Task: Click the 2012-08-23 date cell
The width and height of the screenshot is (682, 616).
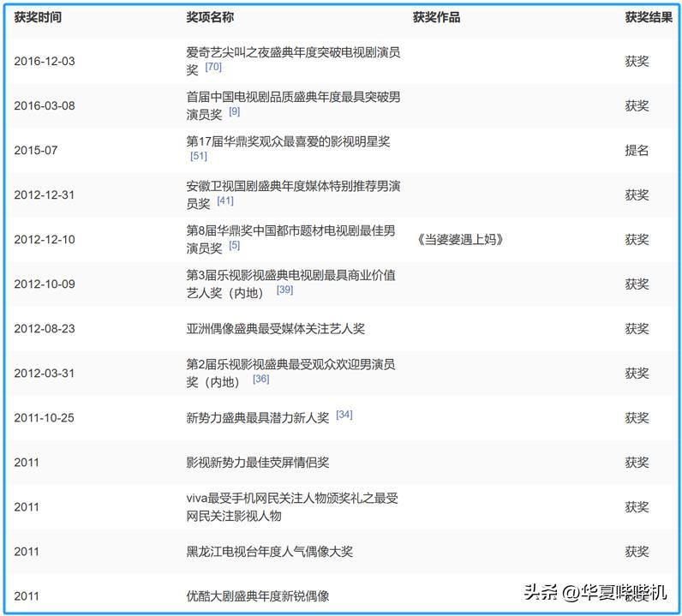Action: pyautogui.click(x=45, y=329)
